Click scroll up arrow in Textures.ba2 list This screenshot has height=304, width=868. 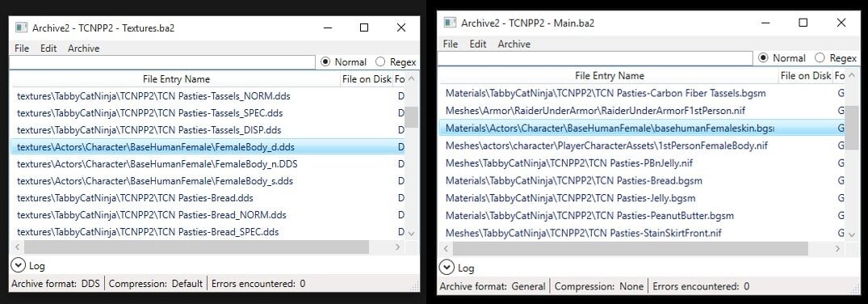[411, 80]
